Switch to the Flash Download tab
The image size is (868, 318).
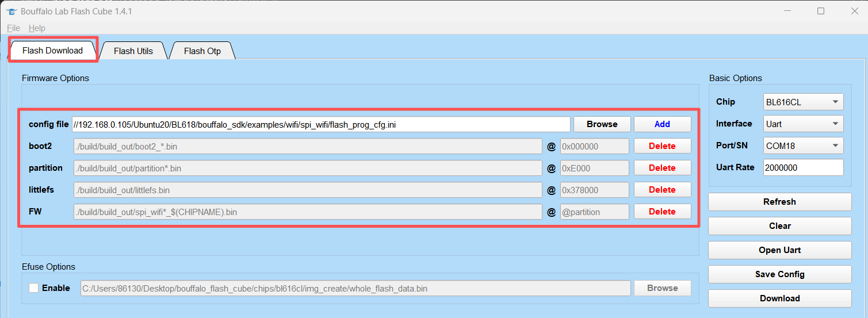click(x=53, y=51)
